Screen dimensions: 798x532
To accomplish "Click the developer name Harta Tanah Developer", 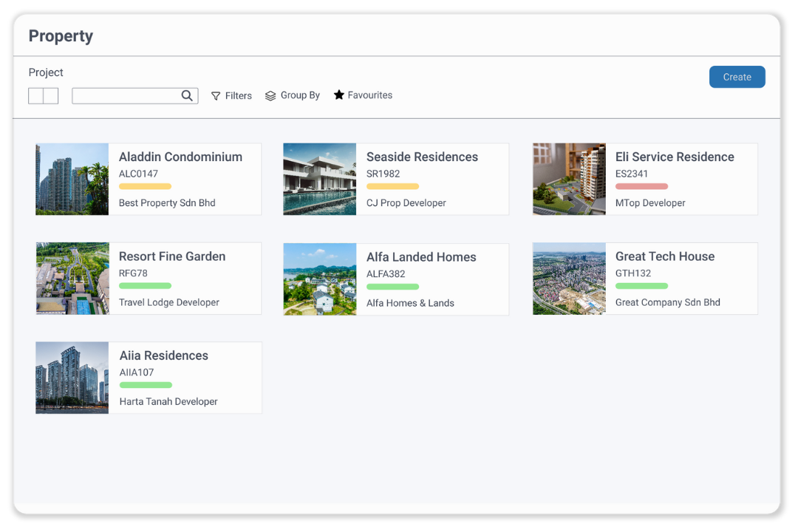I will pyautogui.click(x=168, y=401).
